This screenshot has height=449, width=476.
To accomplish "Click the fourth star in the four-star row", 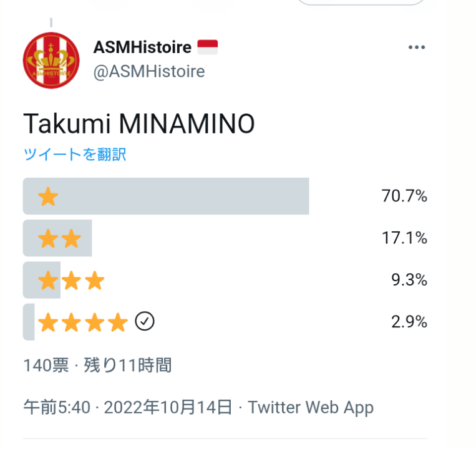I will click(x=118, y=322).
